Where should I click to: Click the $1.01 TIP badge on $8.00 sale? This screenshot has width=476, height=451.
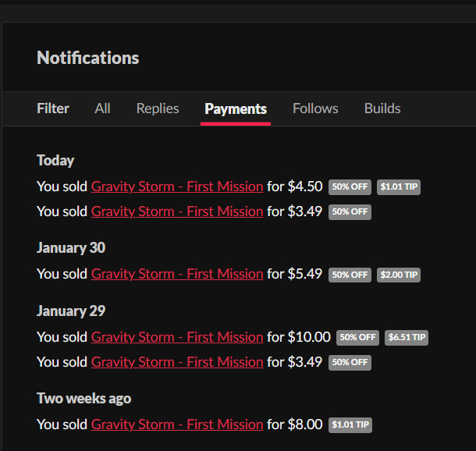coord(350,425)
